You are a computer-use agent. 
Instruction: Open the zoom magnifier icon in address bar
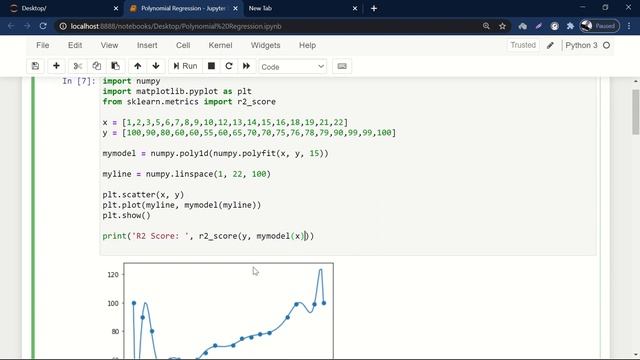[486, 26]
